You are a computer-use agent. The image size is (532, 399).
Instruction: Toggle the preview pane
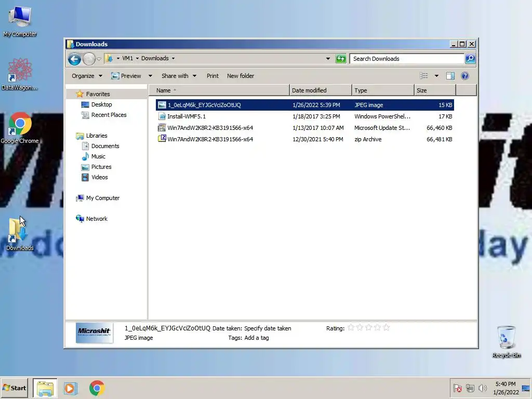point(450,76)
